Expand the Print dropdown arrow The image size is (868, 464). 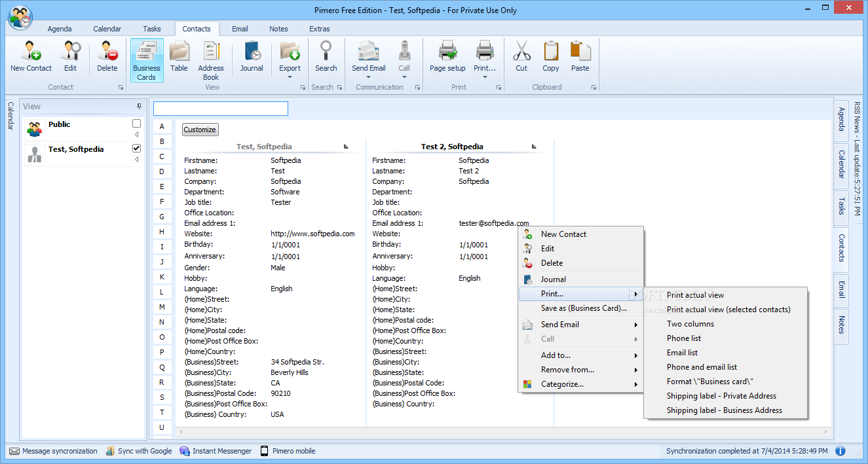coord(485,77)
